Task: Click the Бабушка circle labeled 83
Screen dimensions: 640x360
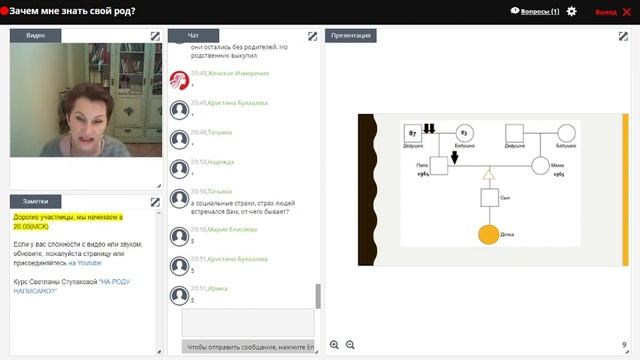Action: tap(464, 133)
